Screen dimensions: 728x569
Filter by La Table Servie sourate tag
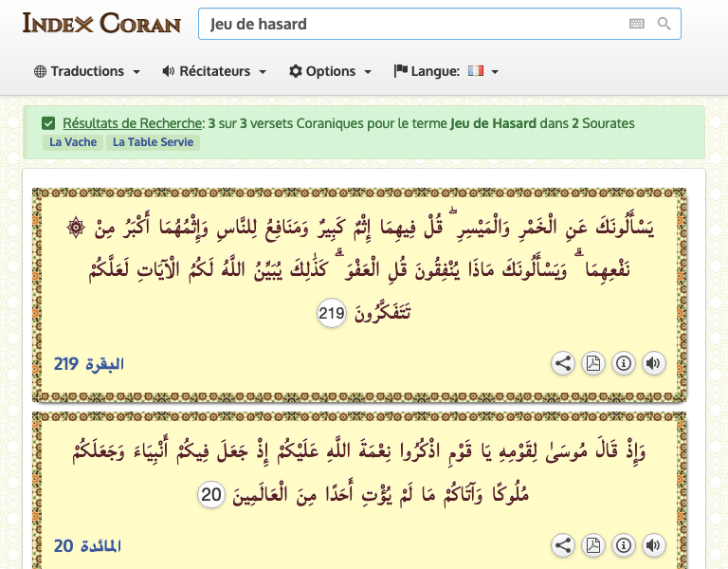(x=153, y=142)
